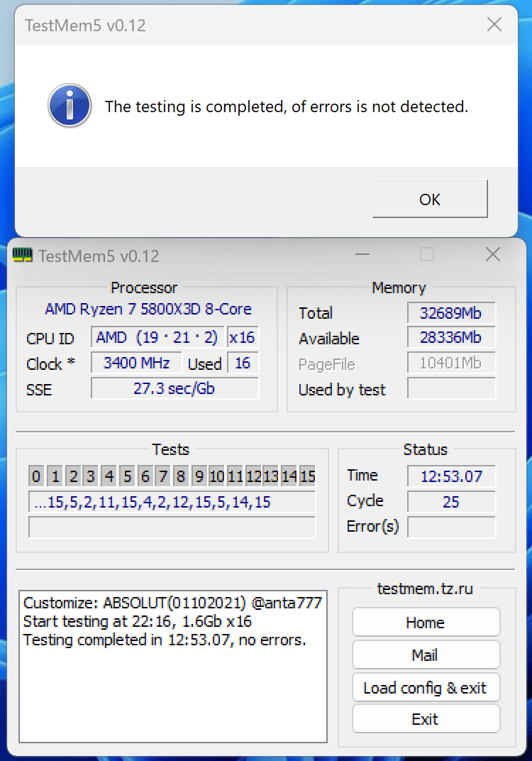Image resolution: width=532 pixels, height=761 pixels.
Task: Click the dialog message about testing completed
Action: pyautogui.click(x=287, y=106)
